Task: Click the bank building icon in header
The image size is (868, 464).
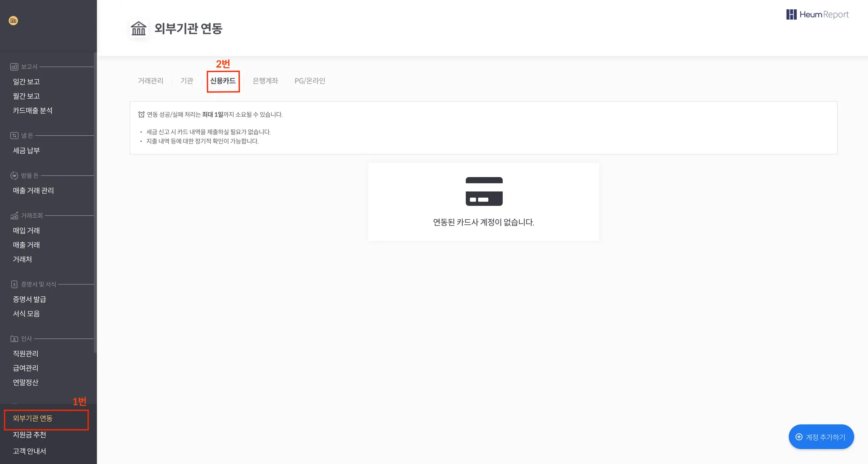Action: pyautogui.click(x=139, y=29)
